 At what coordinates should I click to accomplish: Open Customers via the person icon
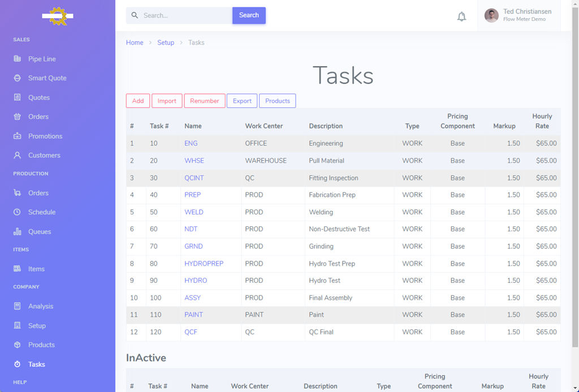coord(18,156)
